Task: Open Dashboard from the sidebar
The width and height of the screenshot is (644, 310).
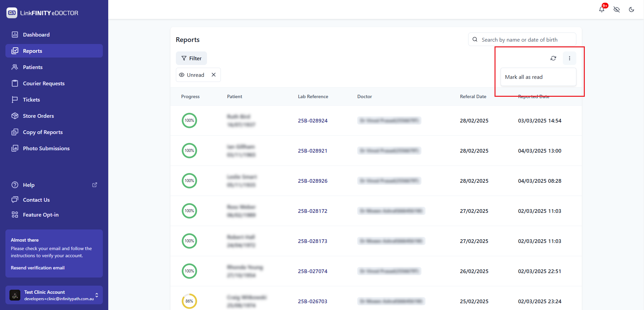Action: pos(36,35)
